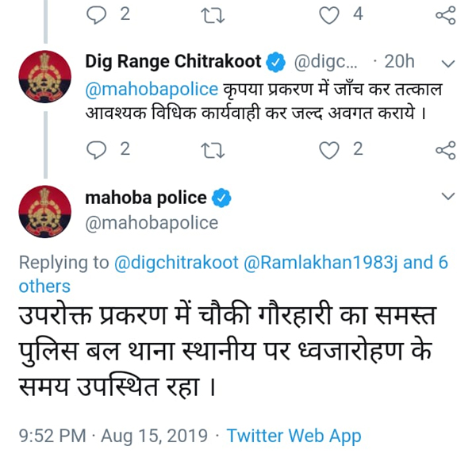The image size is (476, 458).
Task: Like the top tweet with 4 likes
Action: [329, 15]
